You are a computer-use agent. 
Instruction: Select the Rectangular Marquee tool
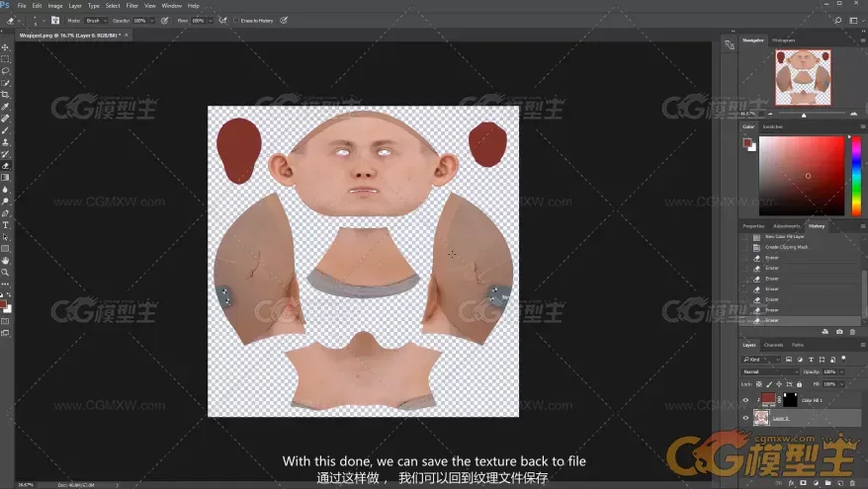[x=6, y=58]
